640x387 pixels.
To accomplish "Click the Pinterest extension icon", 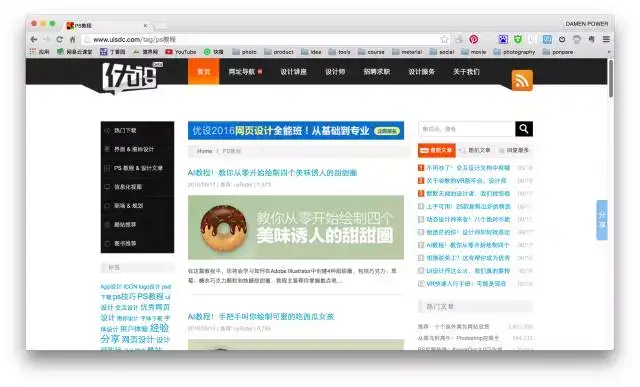I will tap(473, 39).
